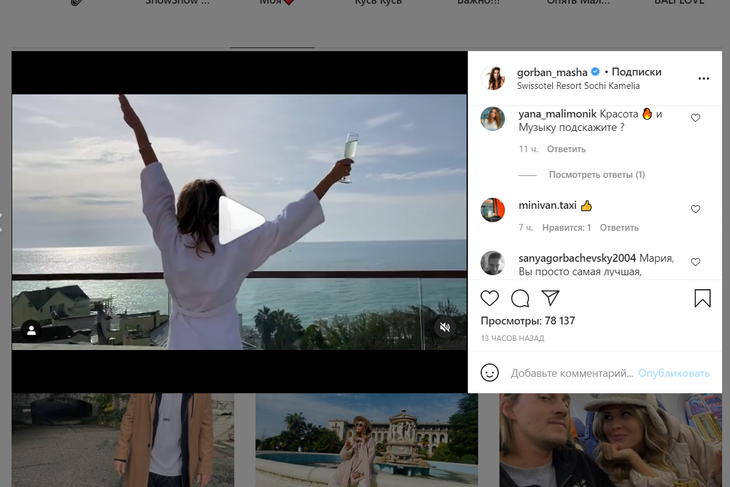Like yana_malimonik's comment
730x487 pixels.
(x=696, y=118)
